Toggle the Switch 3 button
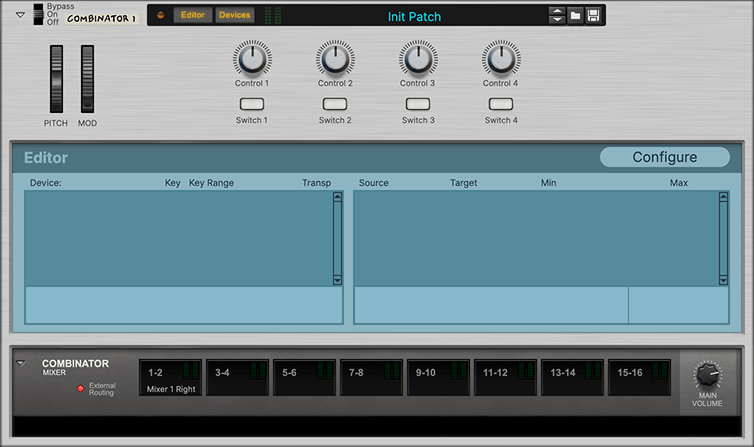Image resolution: width=754 pixels, height=447 pixels. 418,104
